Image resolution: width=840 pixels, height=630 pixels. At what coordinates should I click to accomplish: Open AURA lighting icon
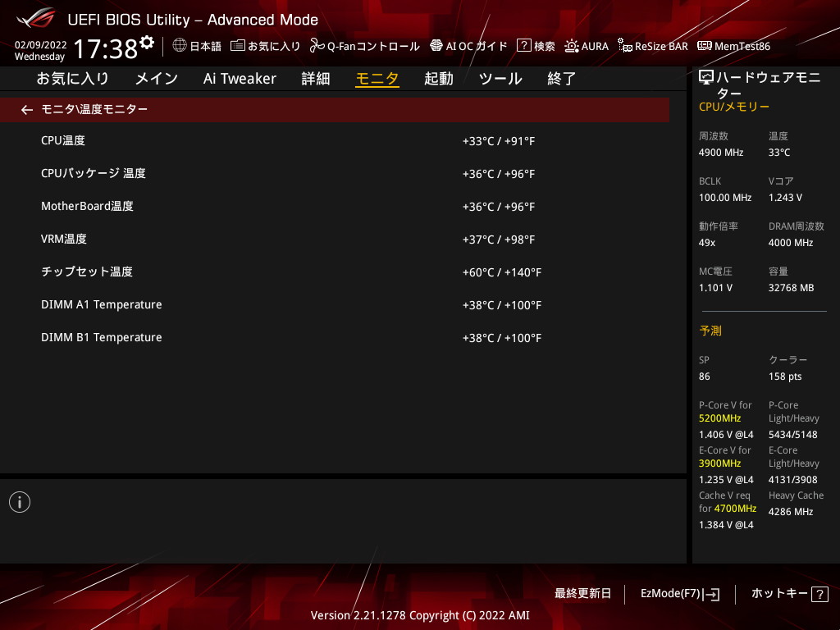tap(571, 46)
